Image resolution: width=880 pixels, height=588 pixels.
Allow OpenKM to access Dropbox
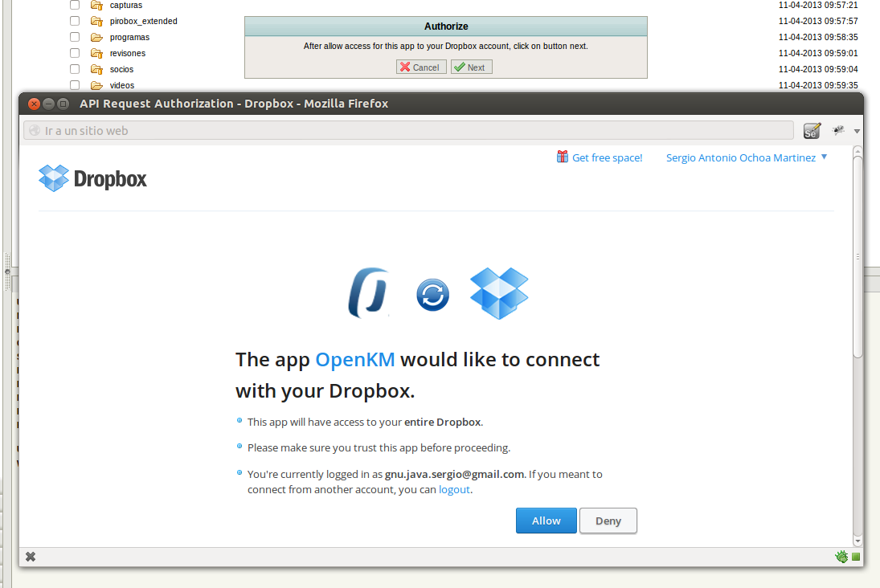[x=546, y=521]
